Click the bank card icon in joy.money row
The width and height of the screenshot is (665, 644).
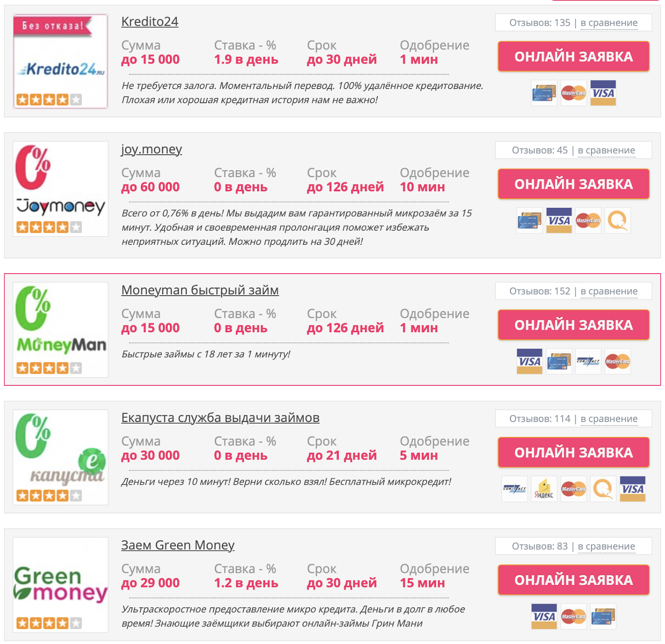coord(529,220)
